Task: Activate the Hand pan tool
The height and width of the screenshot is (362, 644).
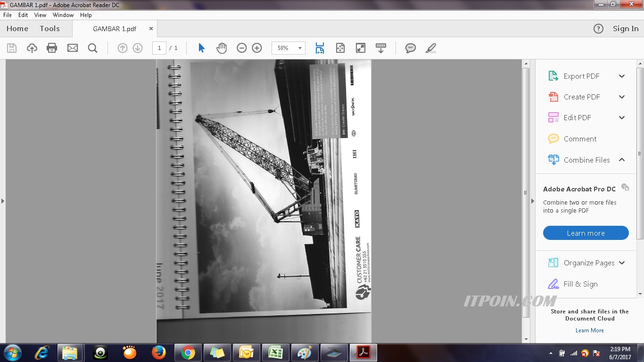Action: pos(222,48)
